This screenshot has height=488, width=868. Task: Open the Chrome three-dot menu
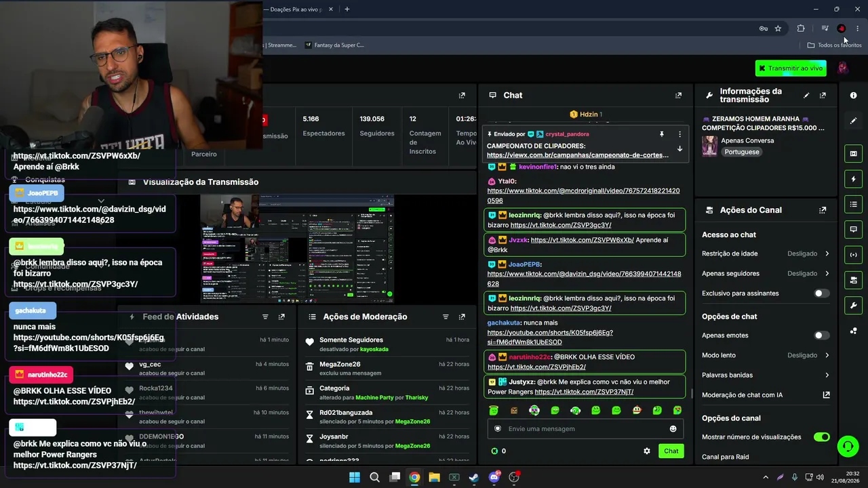coord(857,28)
